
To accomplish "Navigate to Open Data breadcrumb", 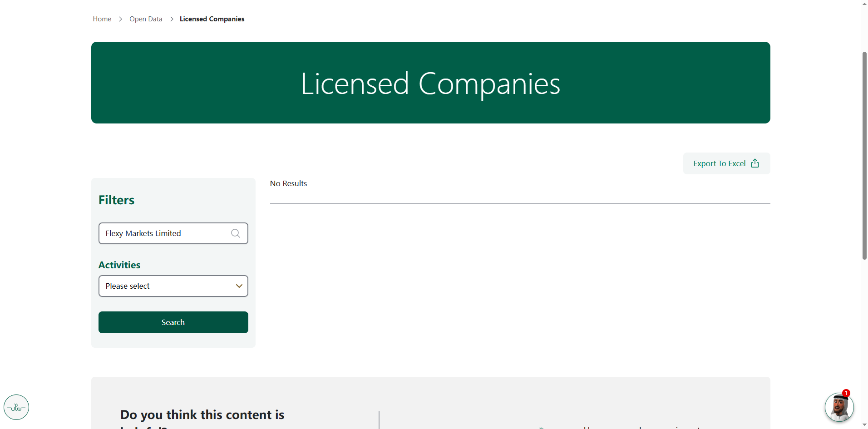I will tap(146, 19).
